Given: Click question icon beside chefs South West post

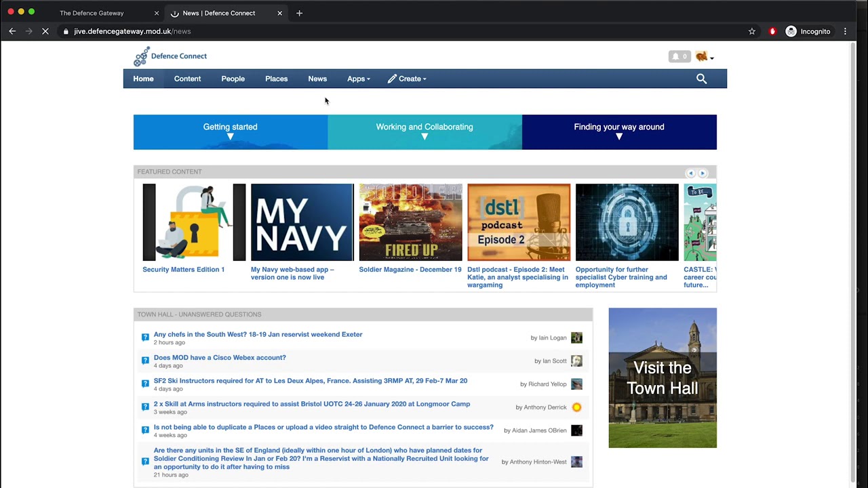Looking at the screenshot, I should (x=145, y=338).
